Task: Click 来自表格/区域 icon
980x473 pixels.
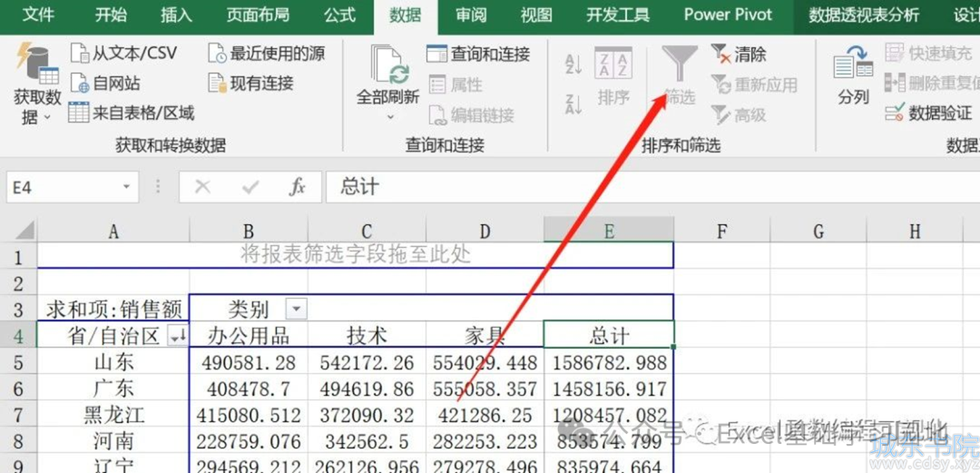Action: [x=79, y=113]
